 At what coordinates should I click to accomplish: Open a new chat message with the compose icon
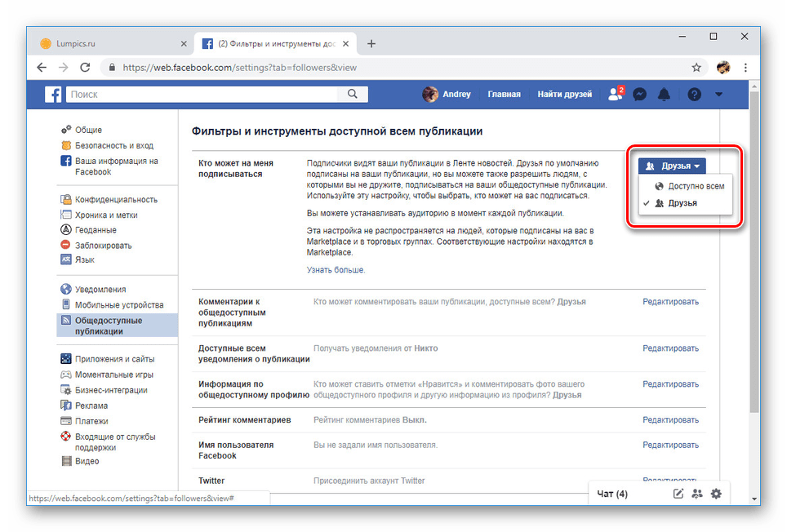point(678,494)
